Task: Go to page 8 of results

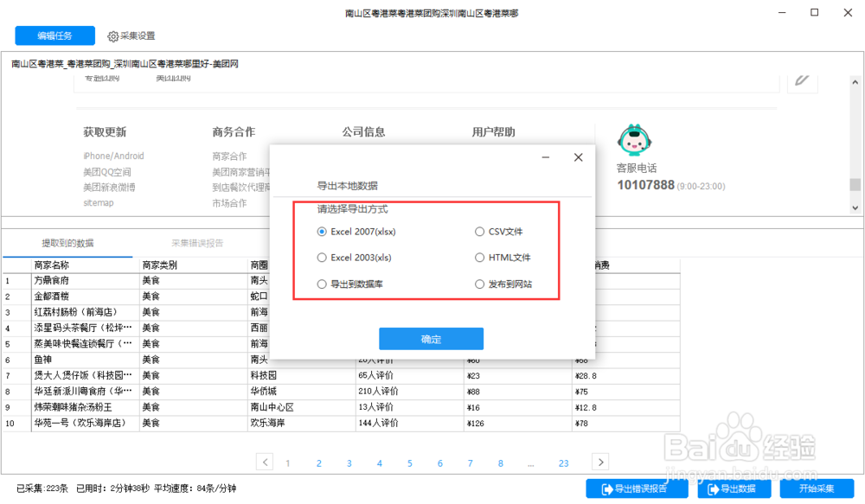Action: click(x=500, y=463)
